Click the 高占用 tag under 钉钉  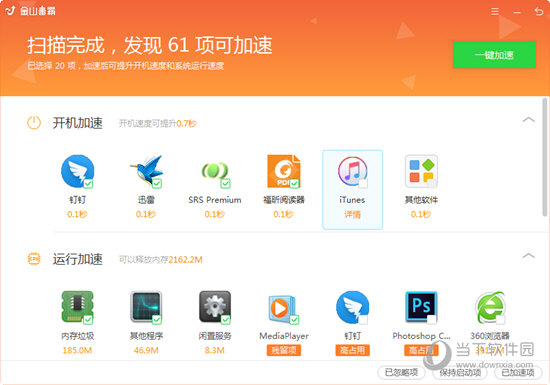point(353,350)
